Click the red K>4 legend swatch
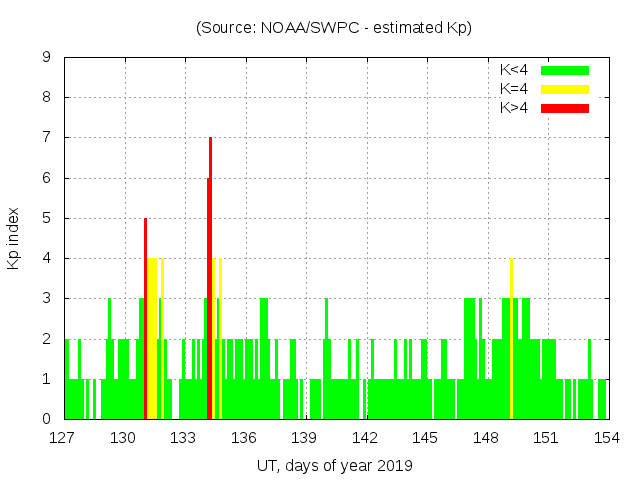640x480 pixels. point(565,107)
